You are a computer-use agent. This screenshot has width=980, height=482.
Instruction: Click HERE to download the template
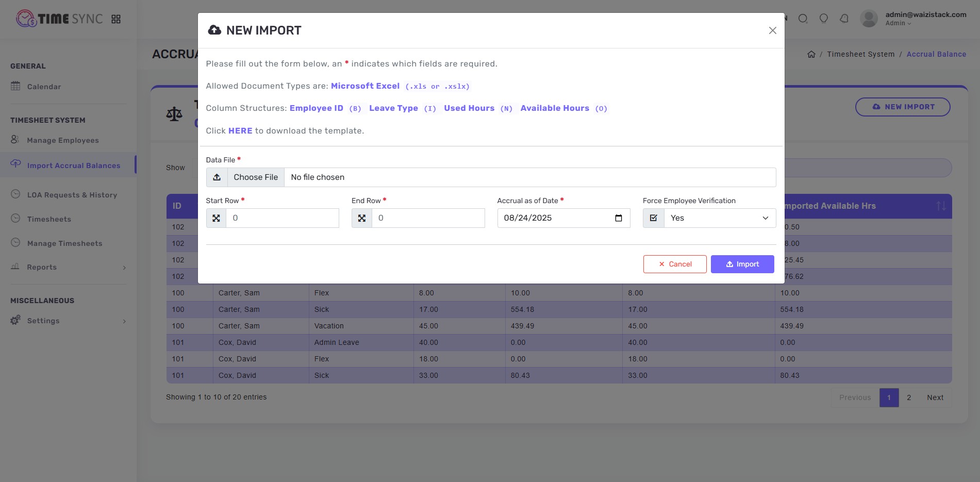click(x=240, y=131)
